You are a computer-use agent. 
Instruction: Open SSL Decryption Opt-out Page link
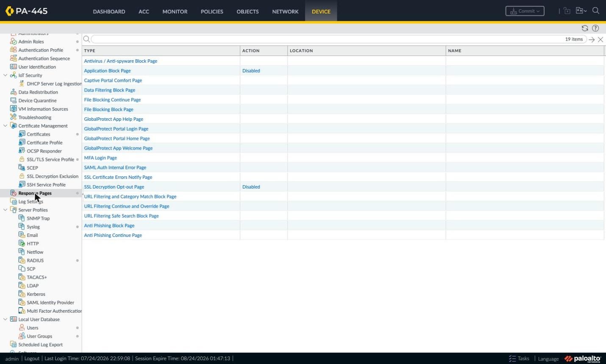[x=114, y=187]
